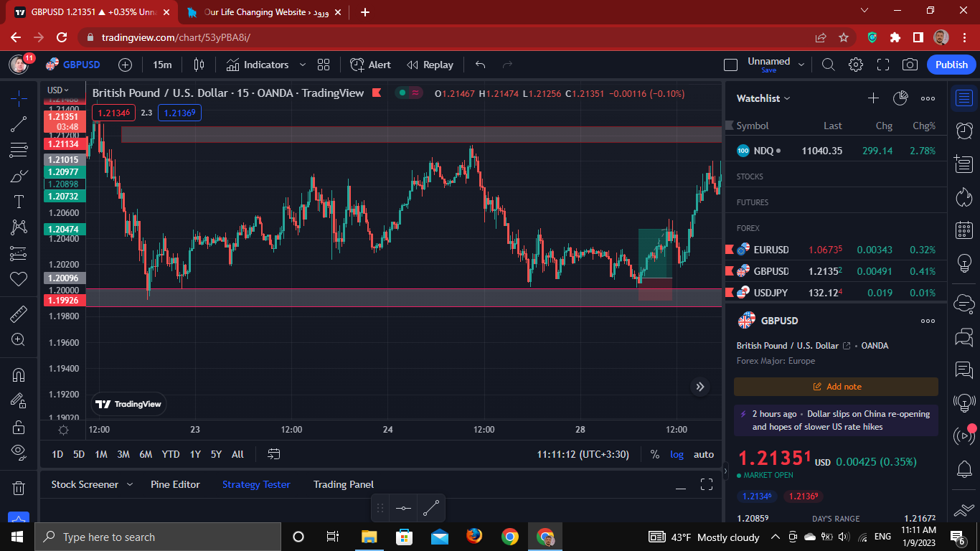
Task: Open the Text tool in left toolbar
Action: [x=19, y=202]
